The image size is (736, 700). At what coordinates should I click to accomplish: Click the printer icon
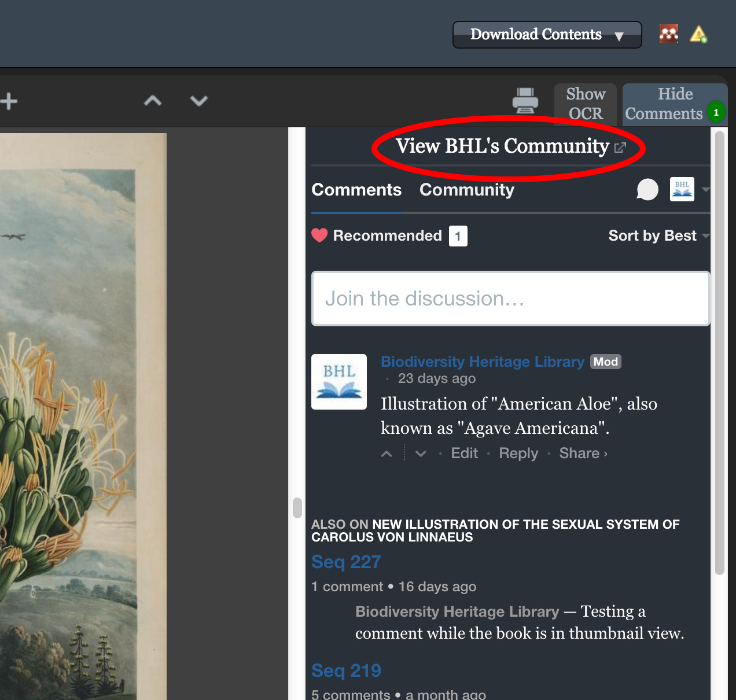525,101
